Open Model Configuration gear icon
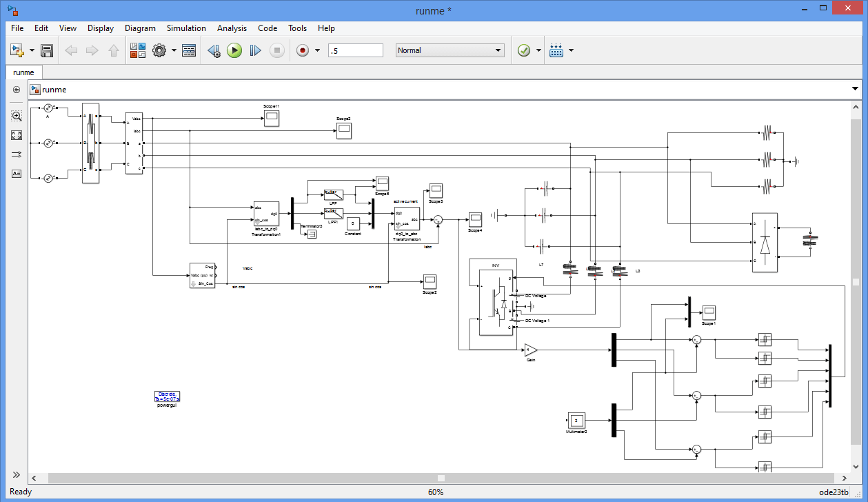The image size is (868, 502). [160, 50]
